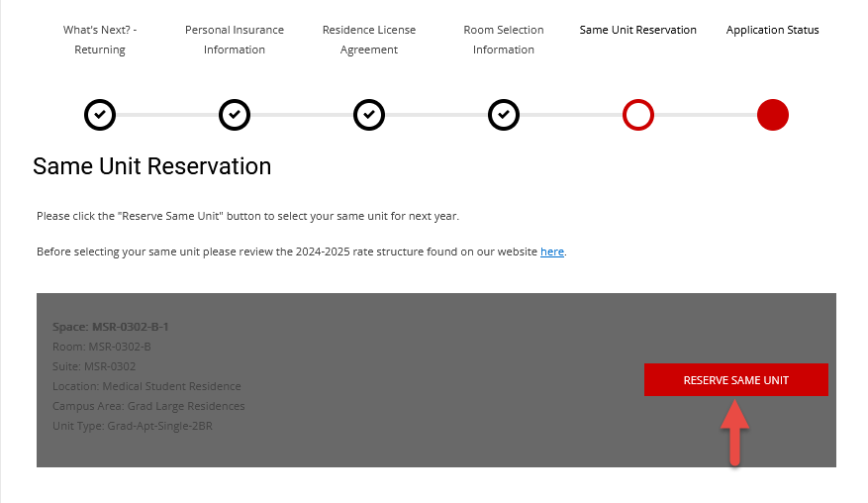Screen dimensions: 868x503
Task: Click the Suite: MSR-0302 line
Action: tap(93, 366)
